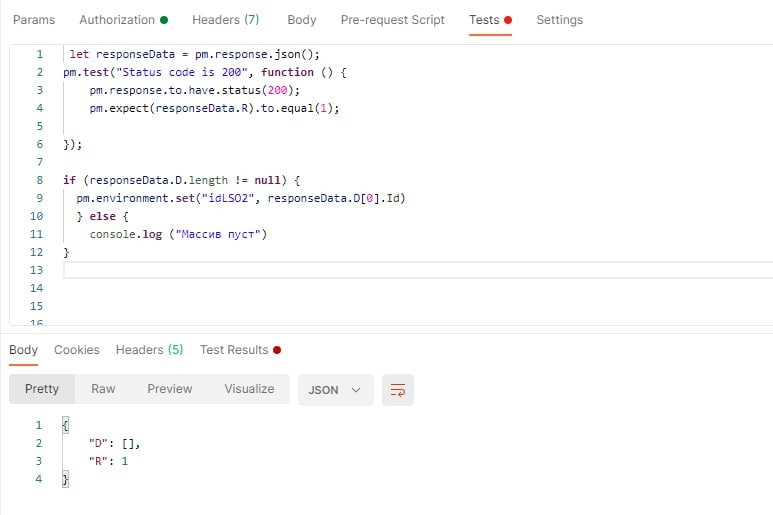Show the response Body tab
Image resolution: width=773 pixels, height=515 pixels.
(23, 350)
